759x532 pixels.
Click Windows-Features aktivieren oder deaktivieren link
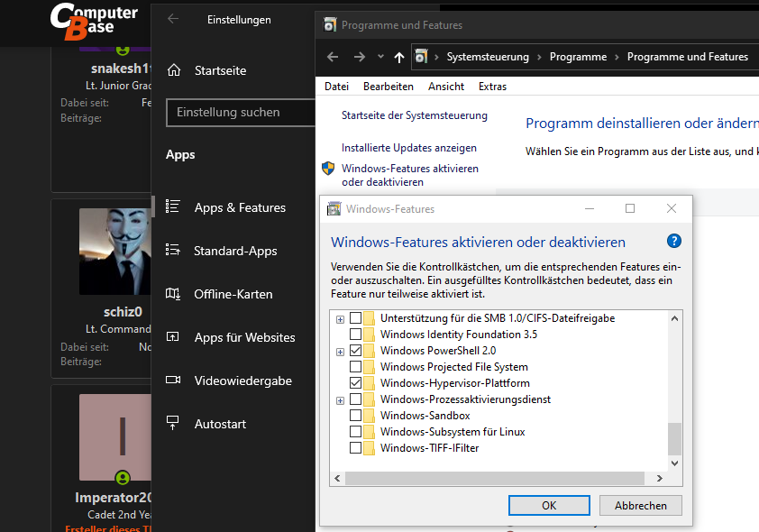(x=410, y=175)
